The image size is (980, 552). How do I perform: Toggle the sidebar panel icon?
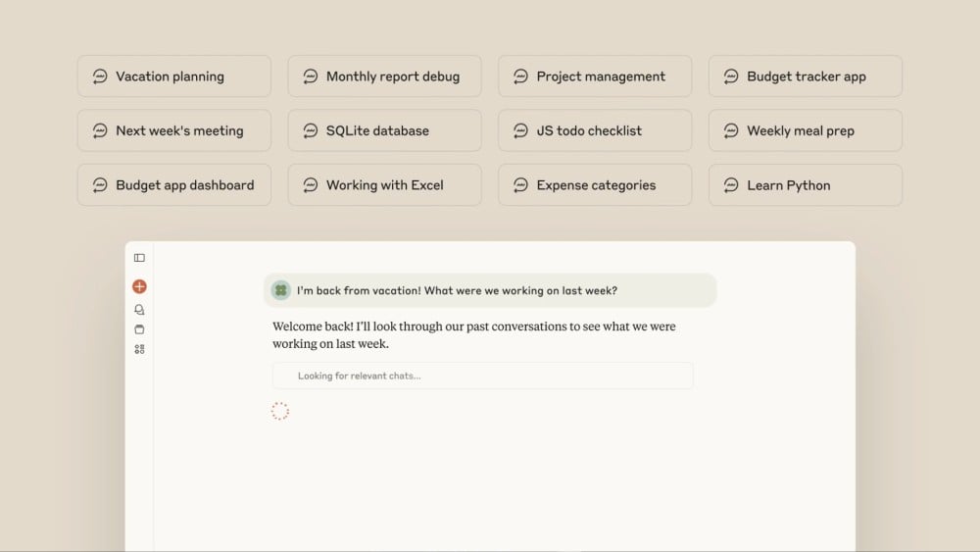pos(139,258)
